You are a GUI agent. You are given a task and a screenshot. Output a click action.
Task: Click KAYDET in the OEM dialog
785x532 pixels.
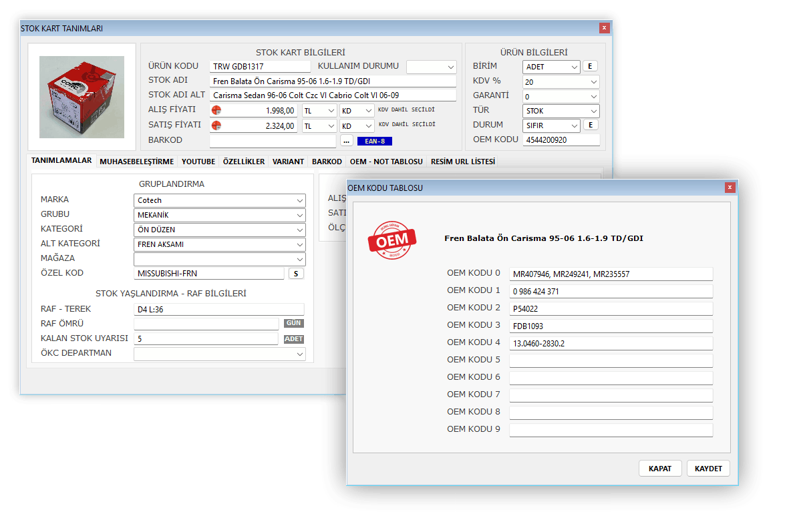708,469
